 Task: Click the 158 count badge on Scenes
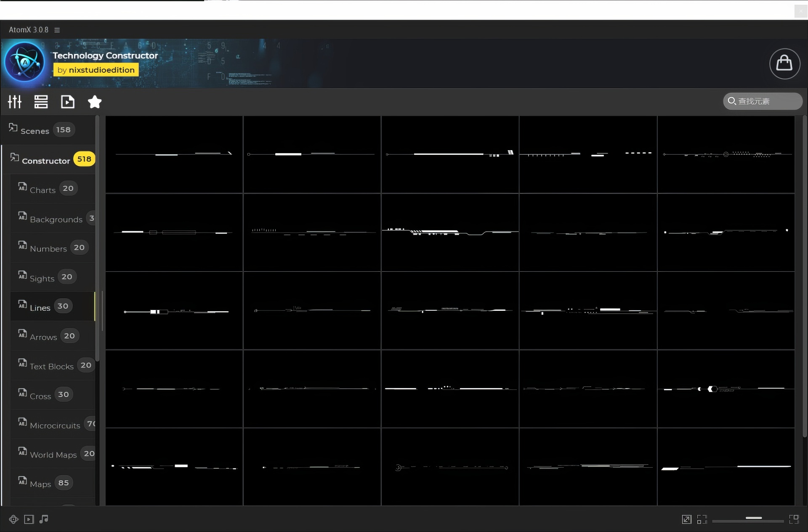tap(64, 130)
